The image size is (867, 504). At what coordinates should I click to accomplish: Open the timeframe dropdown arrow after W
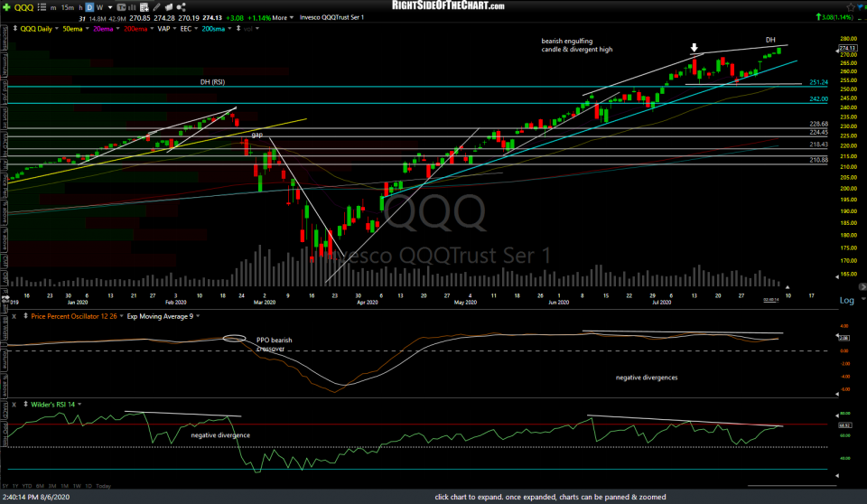click(x=110, y=8)
